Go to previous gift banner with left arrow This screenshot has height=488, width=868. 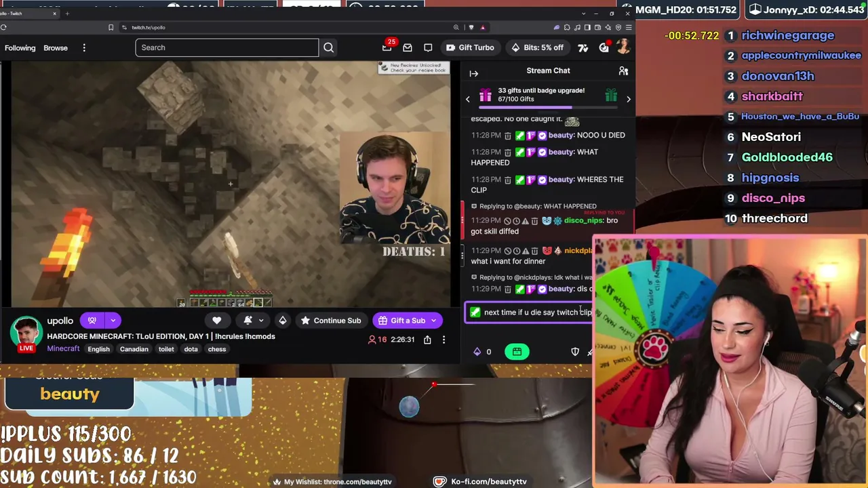pyautogui.click(x=467, y=99)
